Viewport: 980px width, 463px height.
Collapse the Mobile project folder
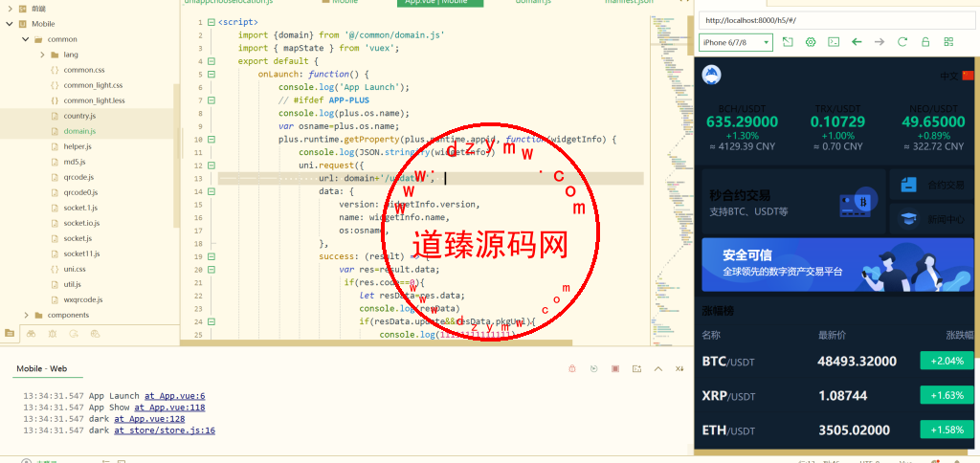pyautogui.click(x=10, y=24)
